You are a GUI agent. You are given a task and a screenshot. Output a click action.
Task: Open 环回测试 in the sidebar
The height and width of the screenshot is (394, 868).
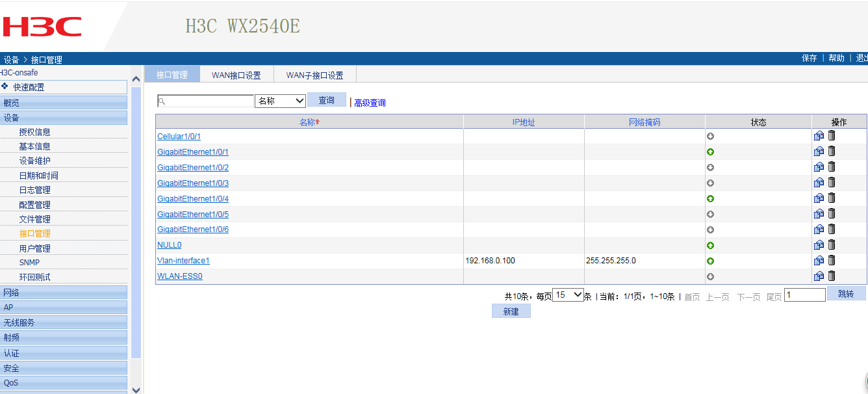point(34,277)
